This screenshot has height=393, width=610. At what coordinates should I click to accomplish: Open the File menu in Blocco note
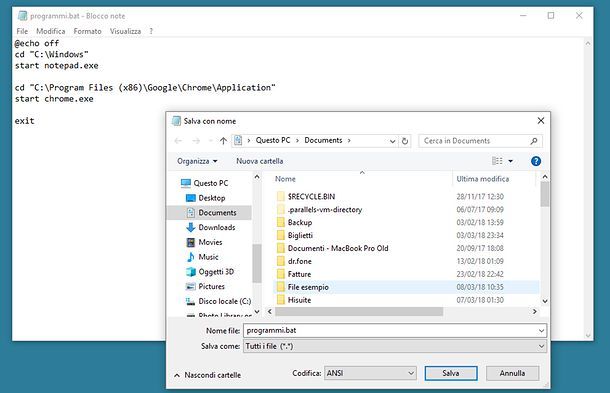pos(22,31)
